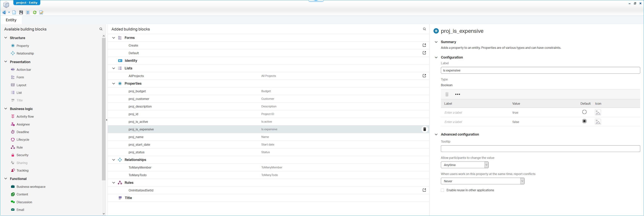Select the true Default radio button
Image resolution: width=644 pixels, height=216 pixels.
584,112
